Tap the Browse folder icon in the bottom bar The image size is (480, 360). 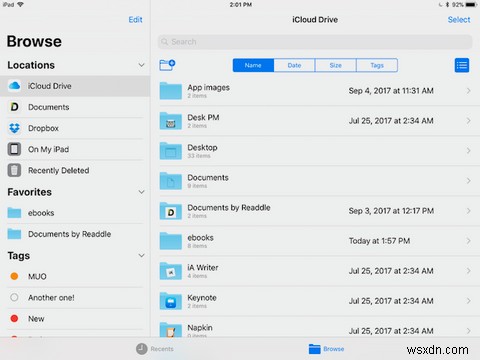tap(314, 349)
